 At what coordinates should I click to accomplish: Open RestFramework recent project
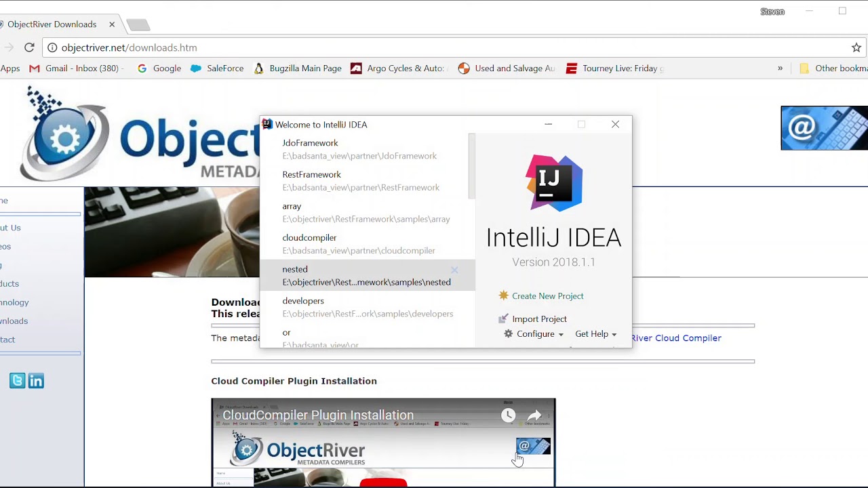pos(364,181)
